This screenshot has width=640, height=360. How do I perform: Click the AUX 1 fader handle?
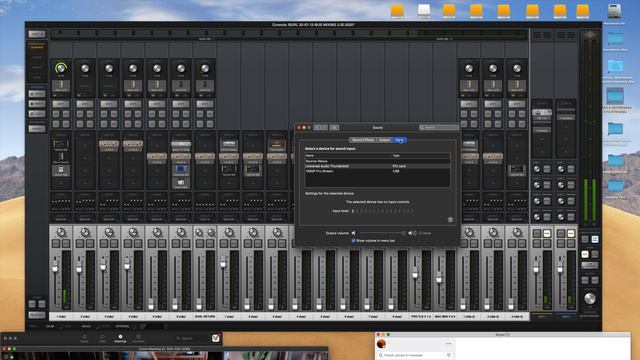[536, 269]
